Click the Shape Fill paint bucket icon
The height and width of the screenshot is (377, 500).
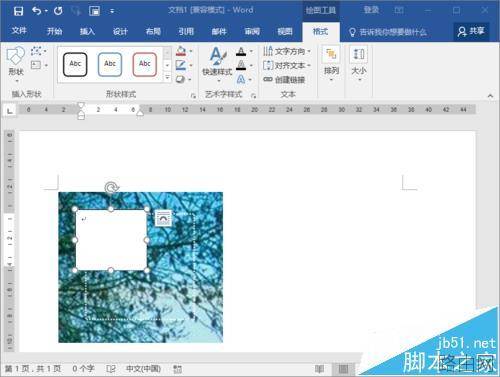pyautogui.click(x=181, y=51)
